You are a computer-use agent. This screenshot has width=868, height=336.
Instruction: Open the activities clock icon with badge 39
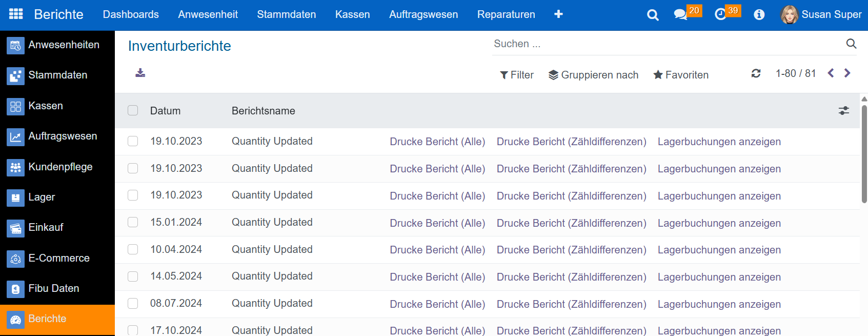720,14
